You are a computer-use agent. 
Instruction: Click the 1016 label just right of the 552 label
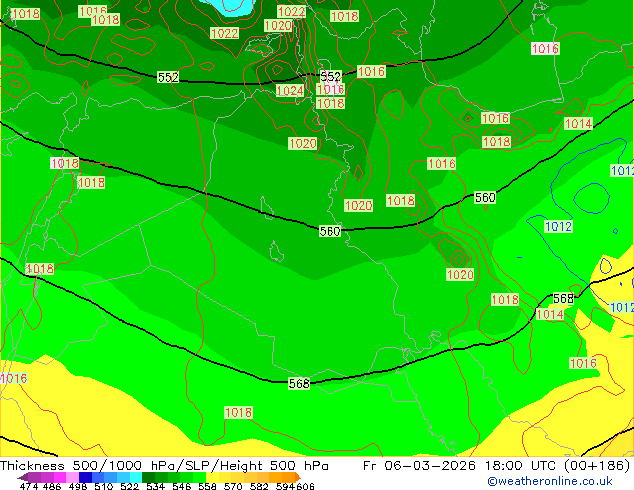coord(371,72)
